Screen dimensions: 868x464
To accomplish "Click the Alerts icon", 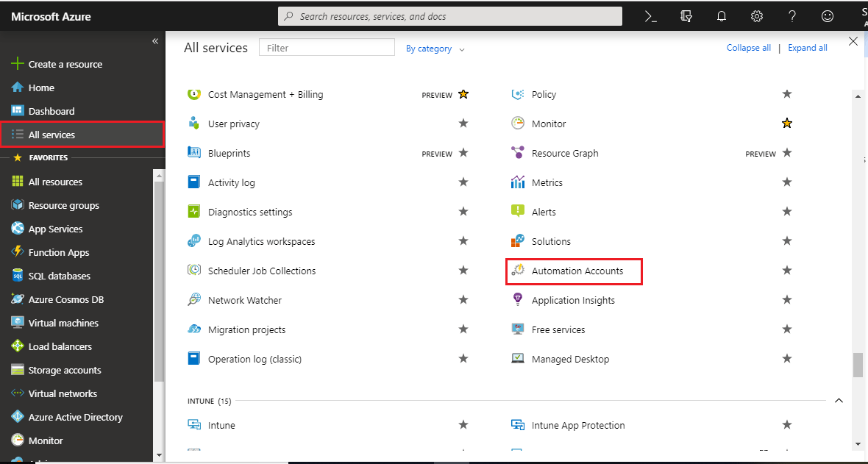I will [518, 212].
